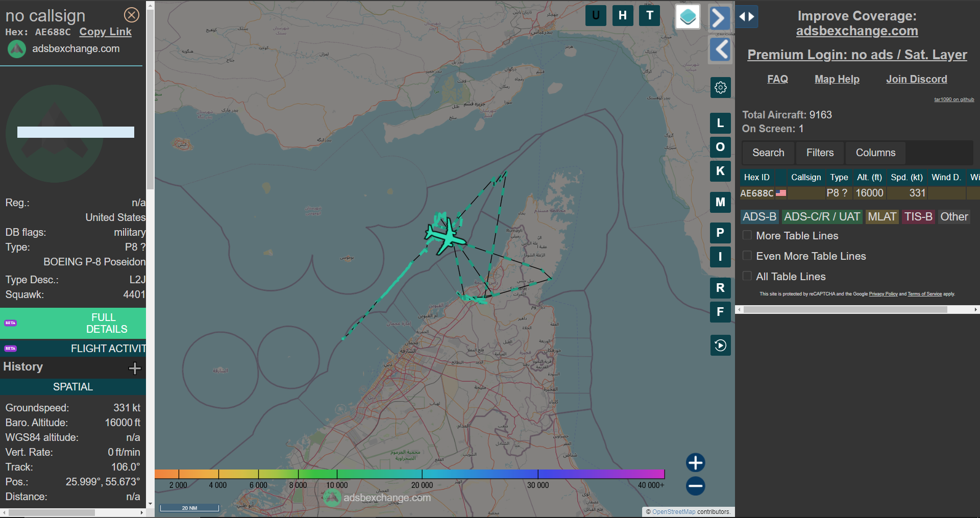Sort table by Spd. (kt) column
The height and width of the screenshot is (518, 980).
(906, 177)
